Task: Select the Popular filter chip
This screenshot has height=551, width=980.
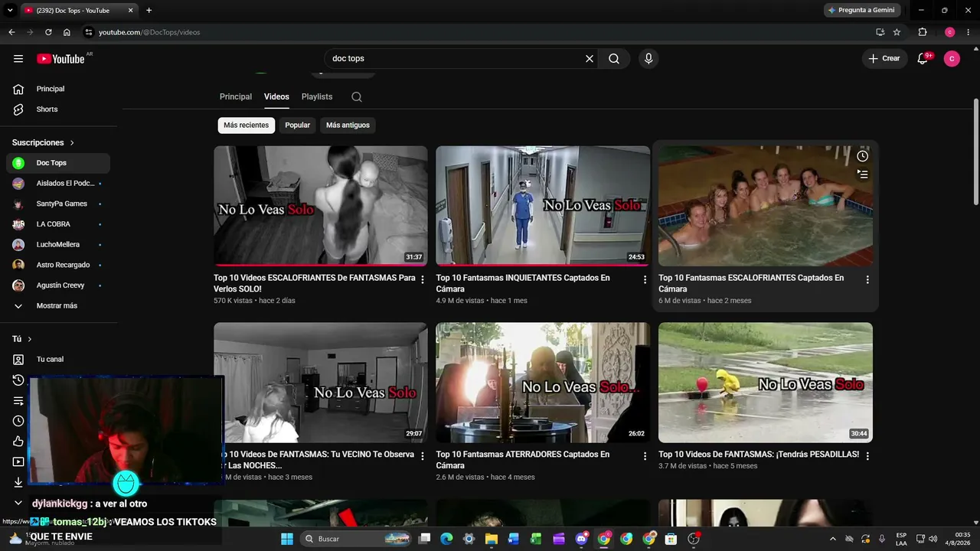Action: click(298, 126)
